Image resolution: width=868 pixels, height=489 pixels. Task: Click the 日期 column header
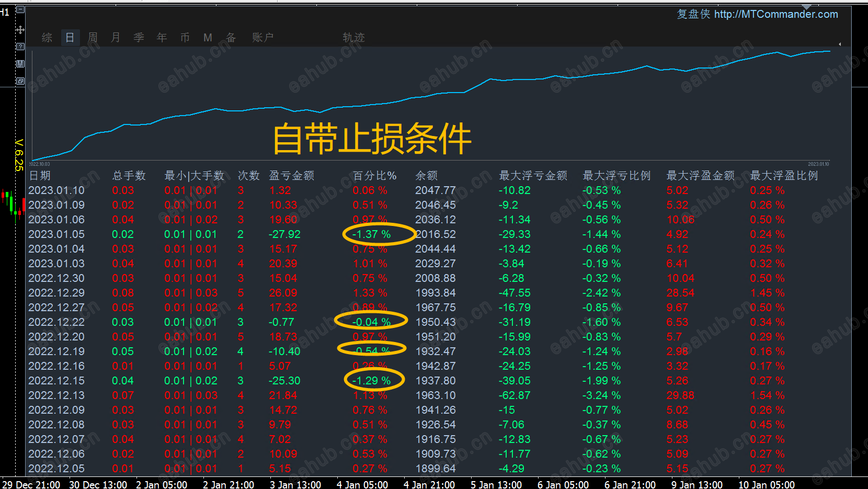pyautogui.click(x=40, y=176)
